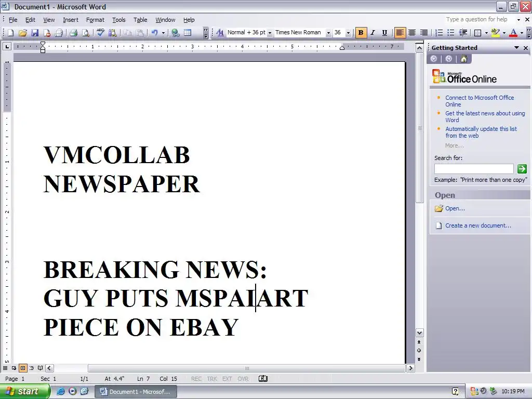Increase indent of paragraph
532x399 pixels.
point(463,33)
